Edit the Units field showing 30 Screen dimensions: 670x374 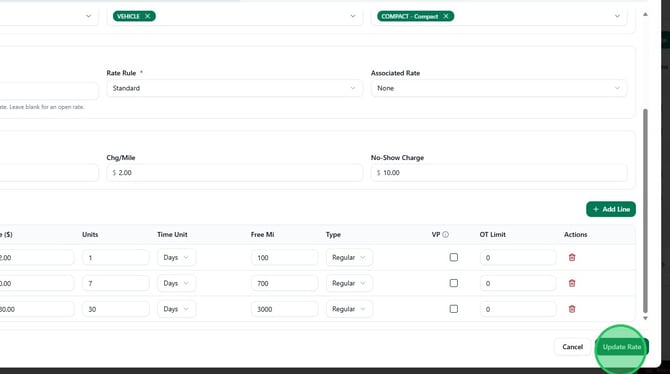pos(115,309)
